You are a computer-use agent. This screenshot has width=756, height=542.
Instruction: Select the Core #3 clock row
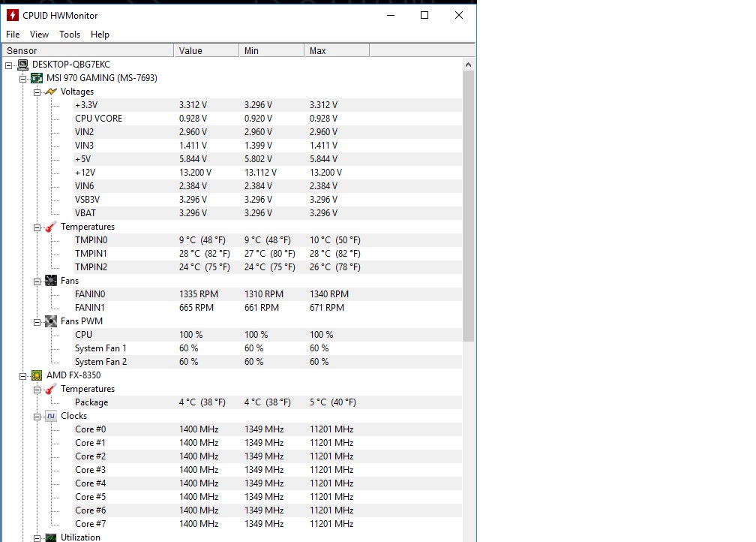click(268, 470)
